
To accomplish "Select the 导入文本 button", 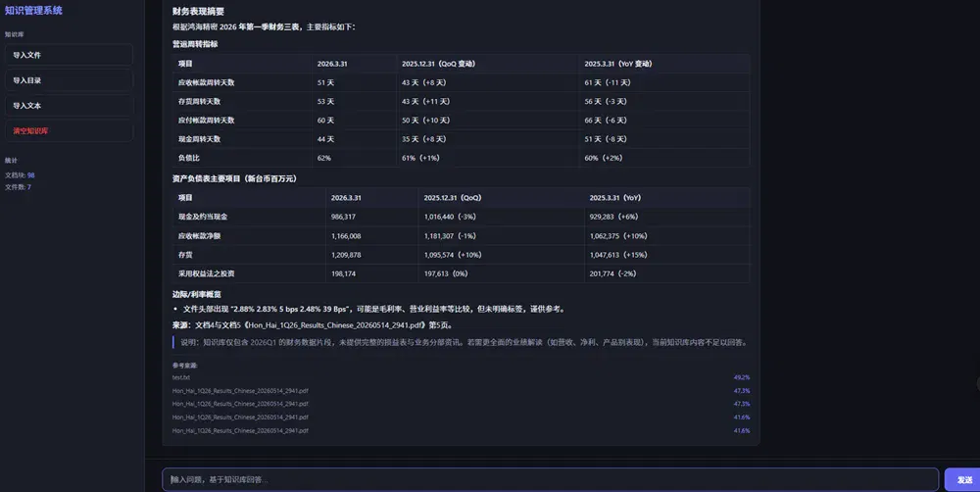I will point(69,106).
